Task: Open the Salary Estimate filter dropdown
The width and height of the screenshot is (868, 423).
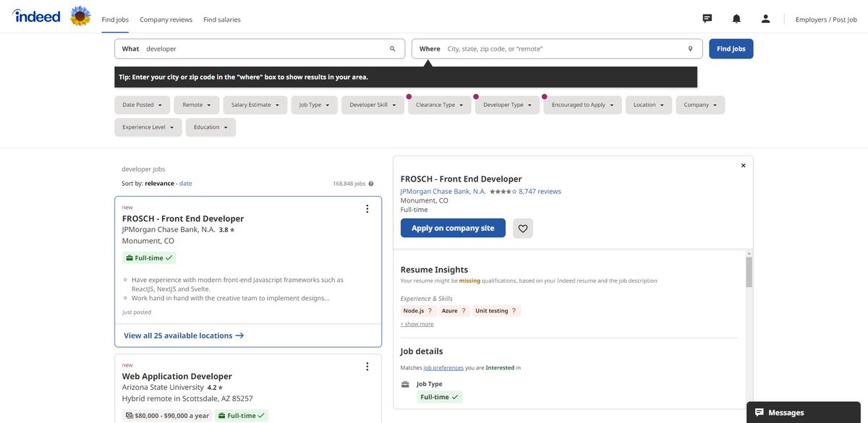Action: click(x=255, y=105)
